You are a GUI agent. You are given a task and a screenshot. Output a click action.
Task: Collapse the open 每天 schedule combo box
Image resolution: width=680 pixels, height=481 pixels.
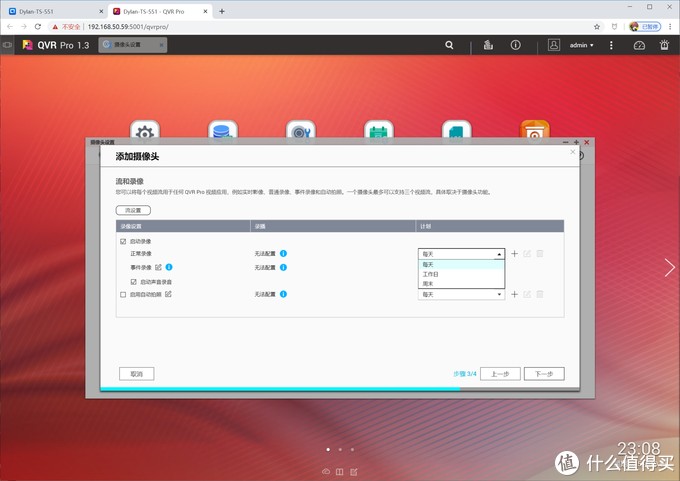[461, 254]
